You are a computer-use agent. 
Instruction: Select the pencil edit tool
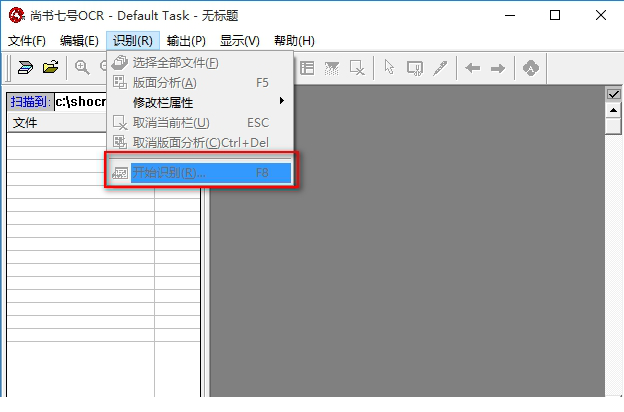tap(440, 68)
